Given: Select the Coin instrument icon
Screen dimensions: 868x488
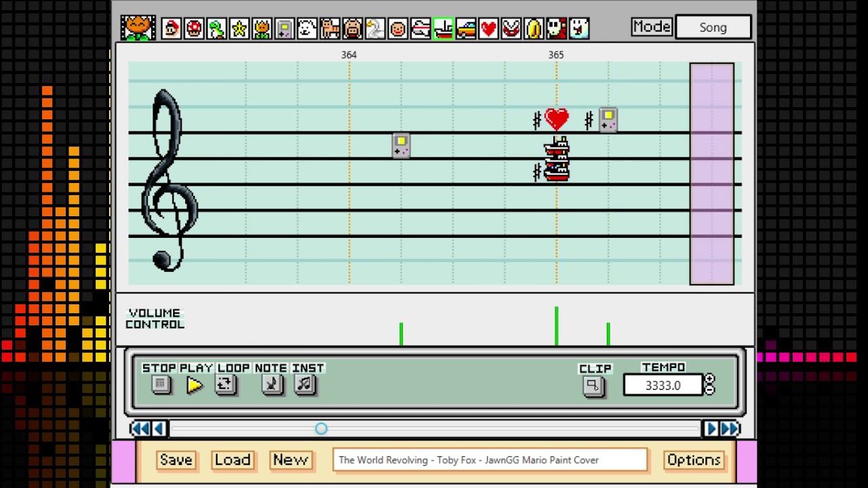Looking at the screenshot, I should click(534, 28).
